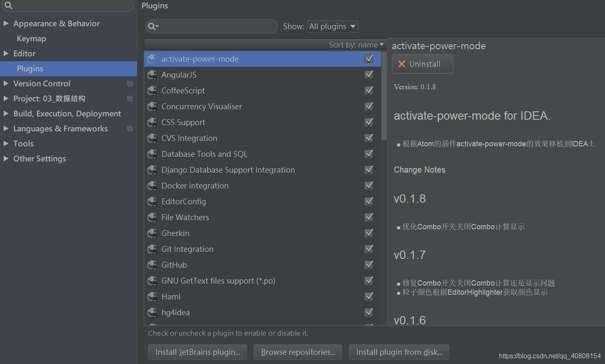
Task: Expand the Version Control tree arrow
Action: (x=6, y=83)
